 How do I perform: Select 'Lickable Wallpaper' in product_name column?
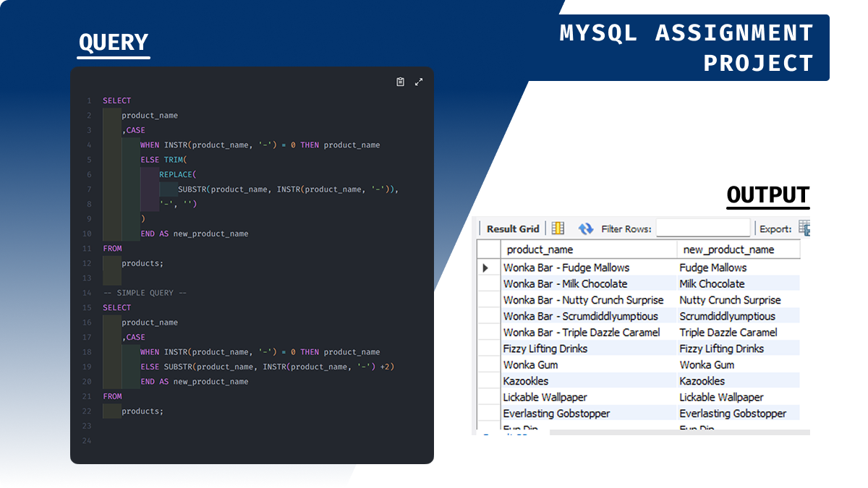pos(588,397)
